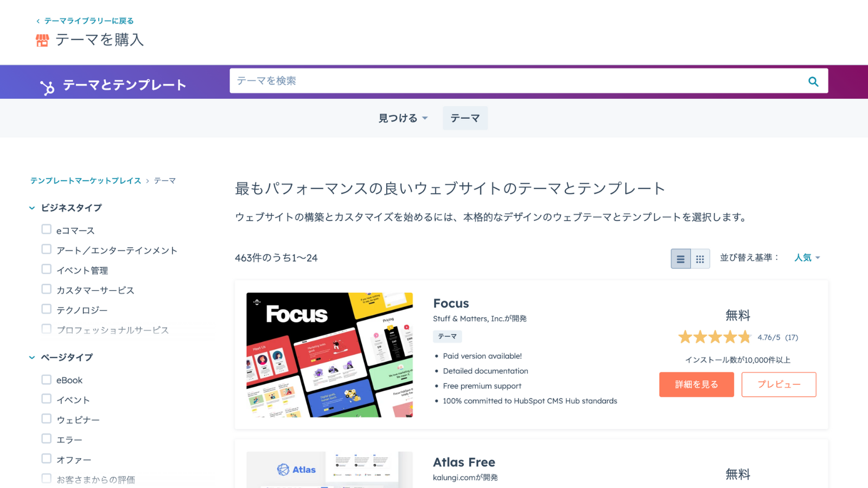Open the Focus theme preview thumbnail
Screen dimensions: 868x488
click(330, 355)
